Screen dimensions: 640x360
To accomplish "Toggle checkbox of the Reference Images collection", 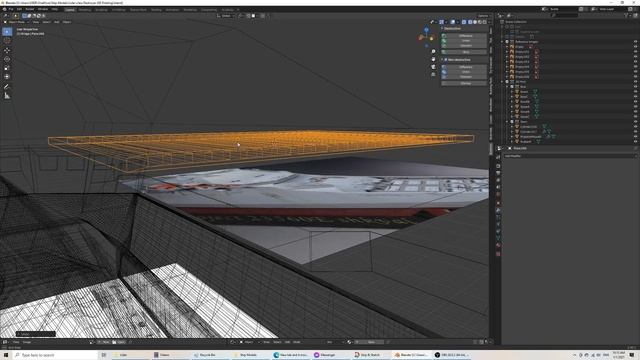I will [x=507, y=42].
